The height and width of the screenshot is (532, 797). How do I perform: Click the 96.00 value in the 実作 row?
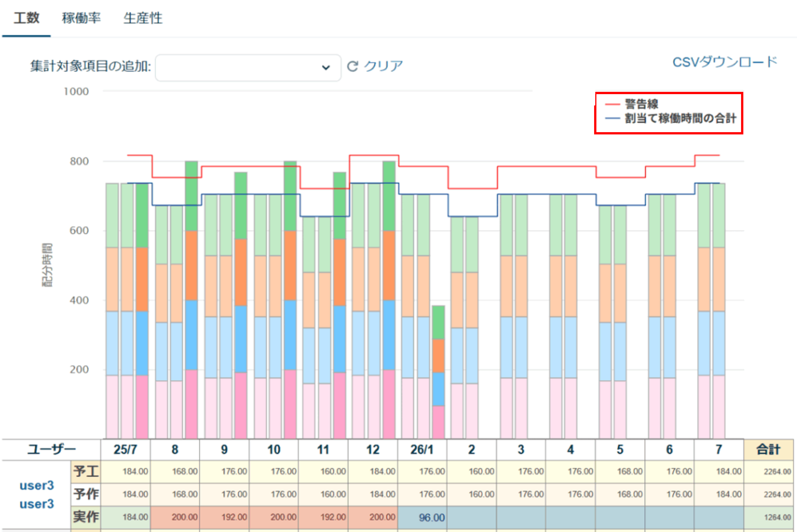point(431,518)
